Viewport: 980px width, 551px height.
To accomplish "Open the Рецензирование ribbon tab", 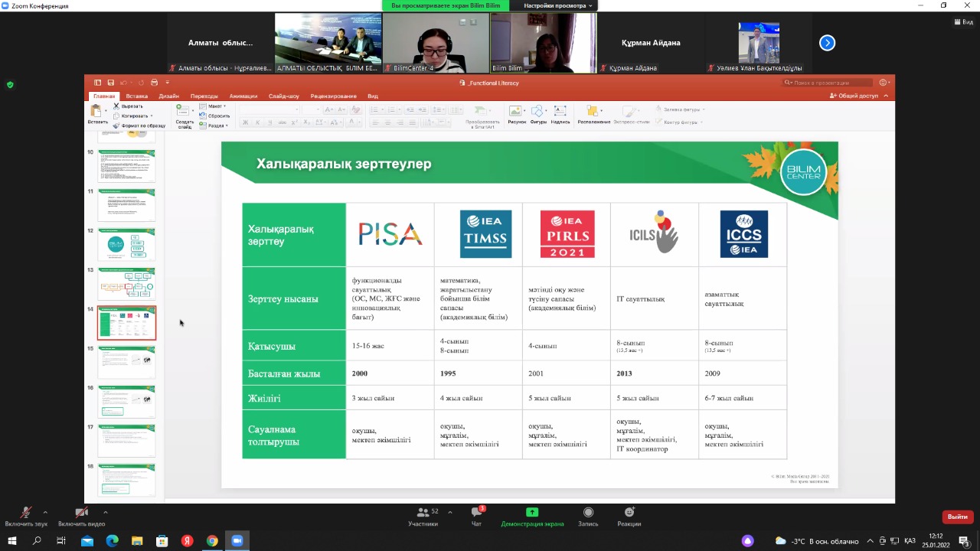I will click(334, 96).
